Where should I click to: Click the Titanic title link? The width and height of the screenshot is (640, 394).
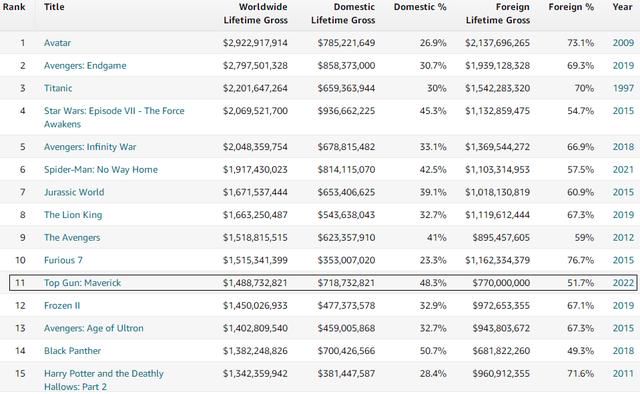58,88
